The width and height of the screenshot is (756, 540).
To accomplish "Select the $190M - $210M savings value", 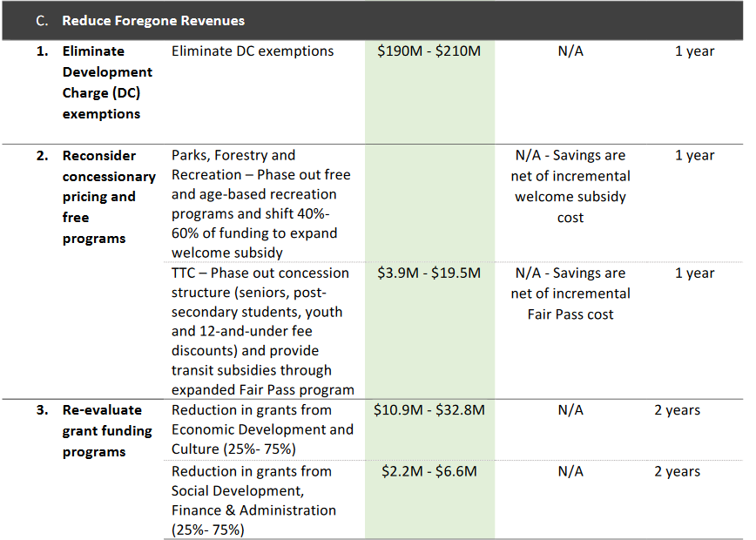I will pos(429,51).
